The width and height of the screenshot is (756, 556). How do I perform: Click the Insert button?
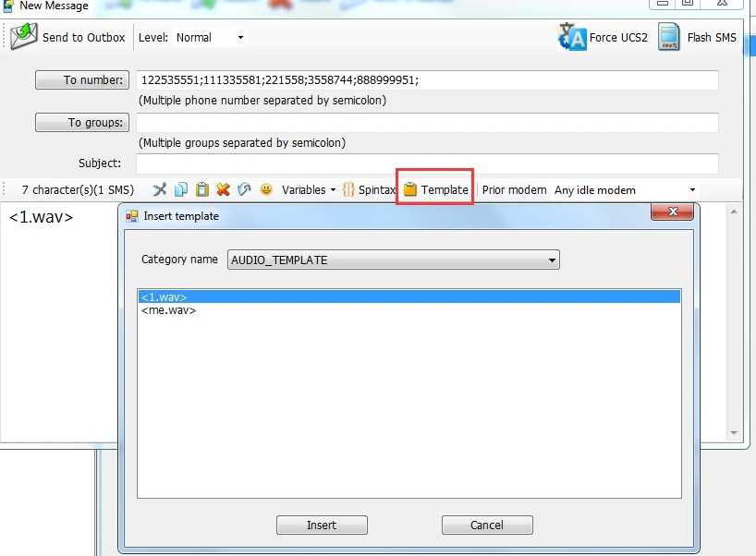pos(322,526)
